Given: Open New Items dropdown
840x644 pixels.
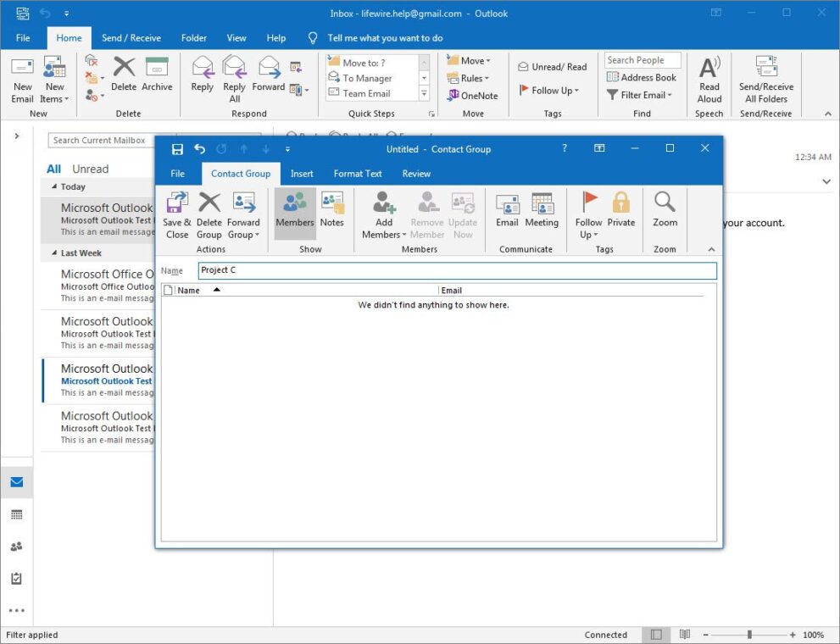Looking at the screenshot, I should tap(54, 80).
